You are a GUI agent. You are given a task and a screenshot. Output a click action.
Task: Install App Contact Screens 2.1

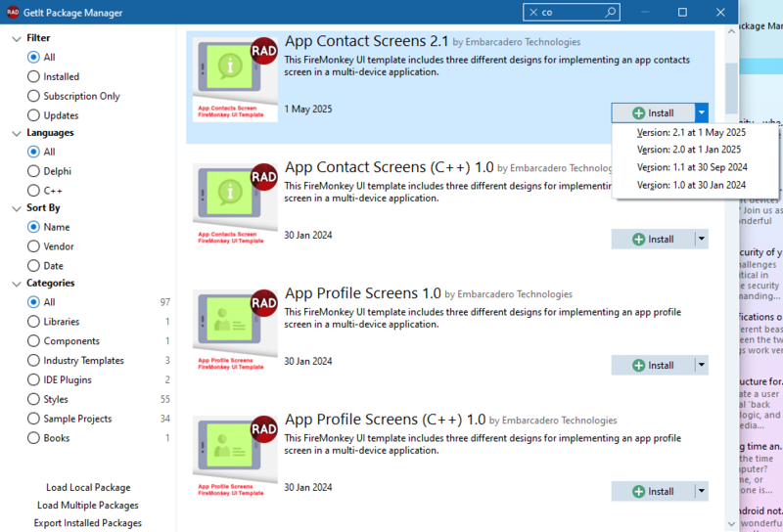[x=653, y=113]
